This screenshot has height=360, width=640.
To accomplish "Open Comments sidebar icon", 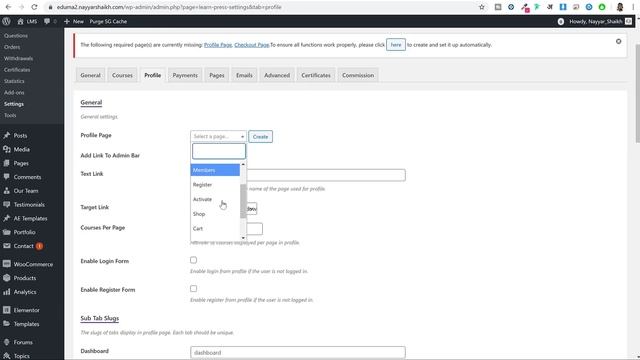I will (7, 177).
